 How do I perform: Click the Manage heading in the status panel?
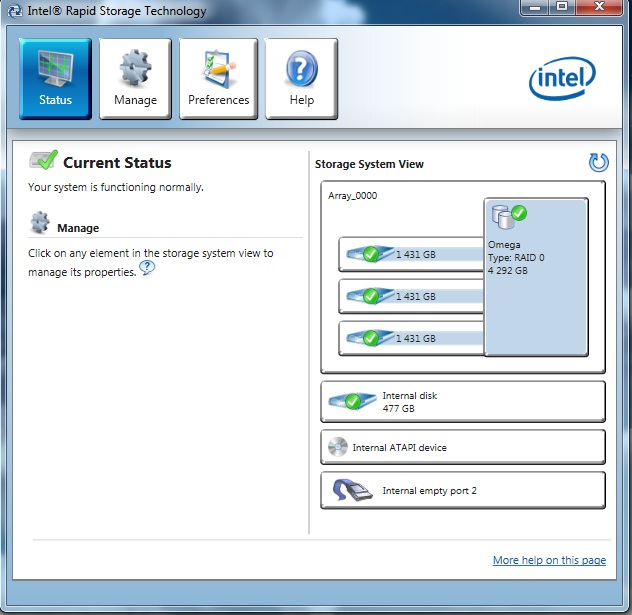pos(78,228)
